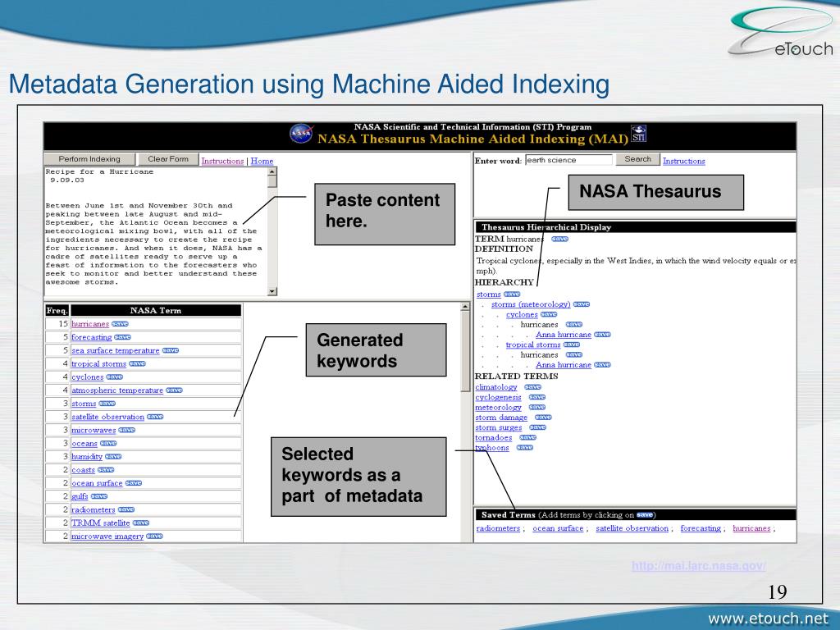Open the tornadoes related term
The width and height of the screenshot is (840, 630).
click(493, 438)
